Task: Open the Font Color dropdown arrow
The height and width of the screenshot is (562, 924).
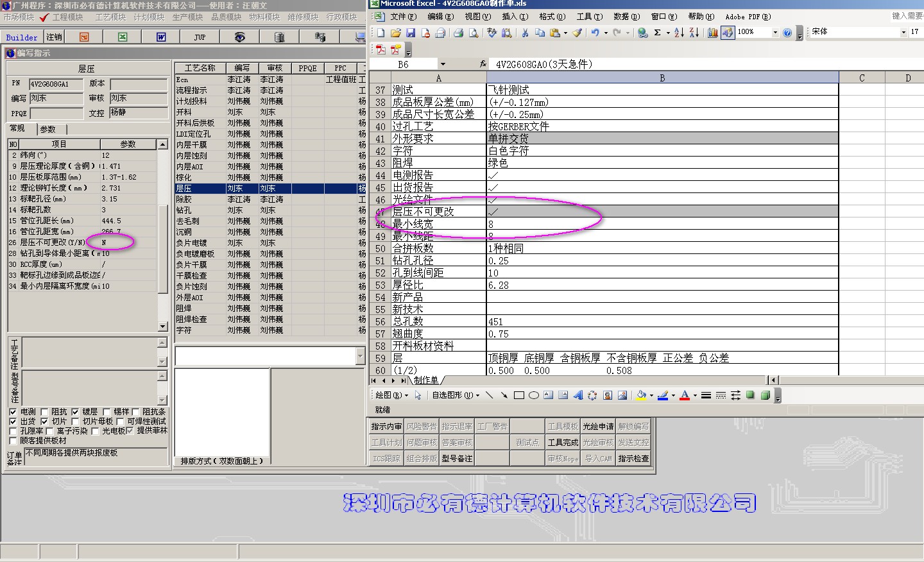Action: click(695, 395)
